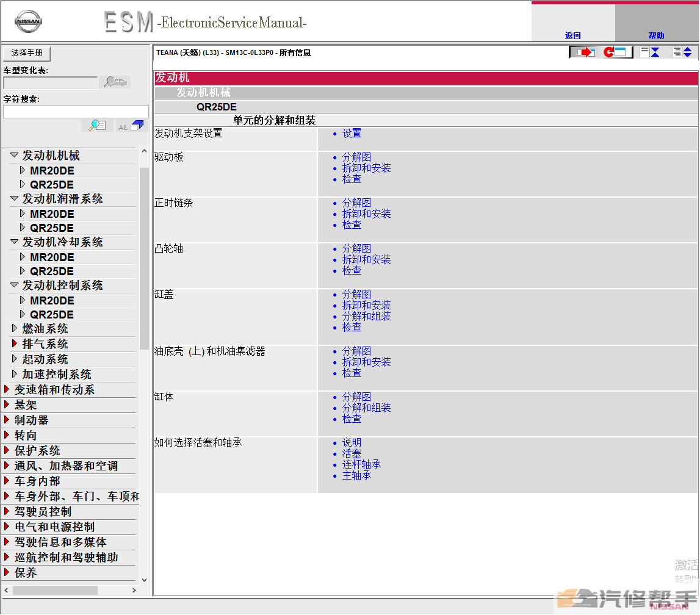The height and width of the screenshot is (615, 700).
Task: Click the tree scroll down arrow
Action: [x=144, y=580]
